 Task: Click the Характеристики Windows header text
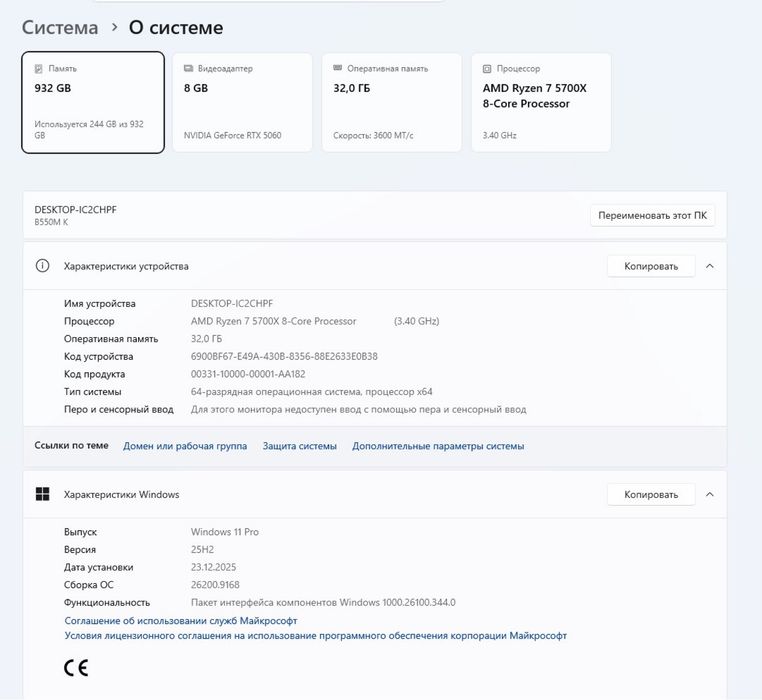tap(121, 494)
